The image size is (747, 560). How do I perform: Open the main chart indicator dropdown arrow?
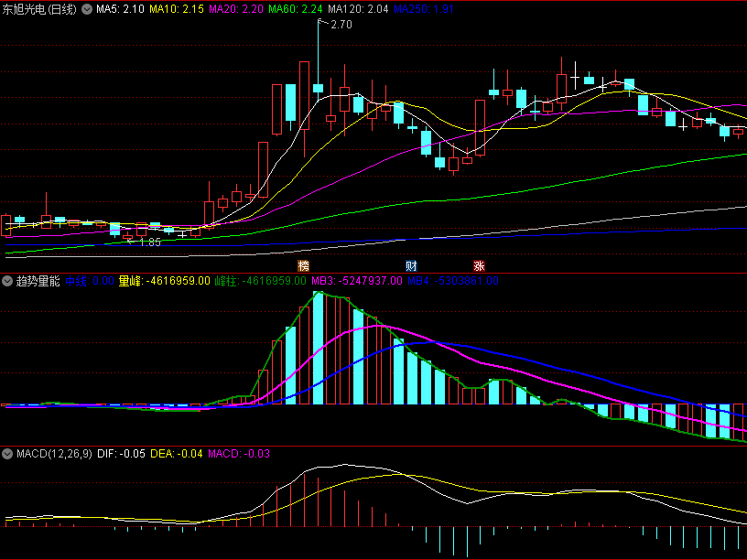point(87,9)
